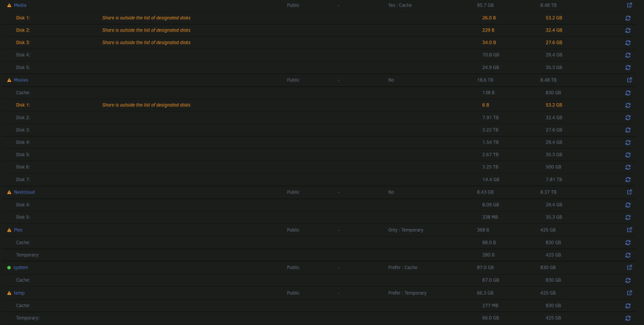Click the browse icon for temp share
This screenshot has height=325, width=644.
pos(629,293)
